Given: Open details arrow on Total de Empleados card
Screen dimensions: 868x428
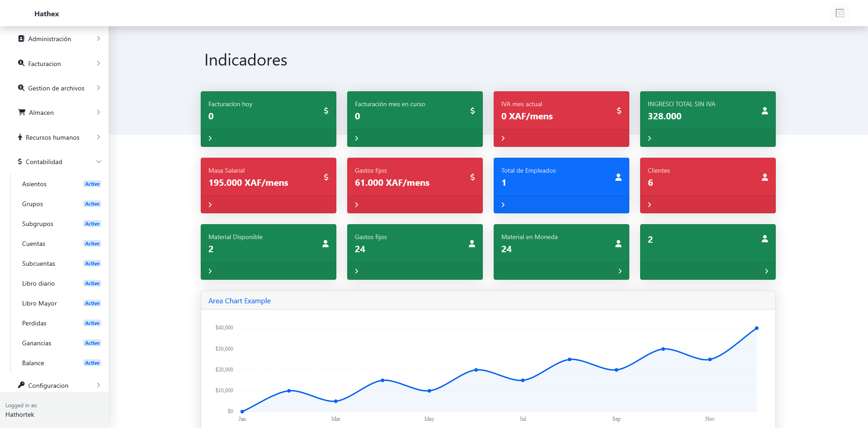Looking at the screenshot, I should (x=503, y=205).
